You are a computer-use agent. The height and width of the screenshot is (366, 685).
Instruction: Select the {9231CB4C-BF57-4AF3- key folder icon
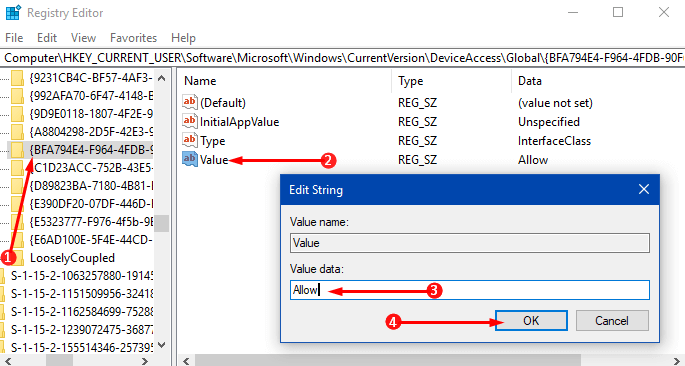tap(17, 79)
